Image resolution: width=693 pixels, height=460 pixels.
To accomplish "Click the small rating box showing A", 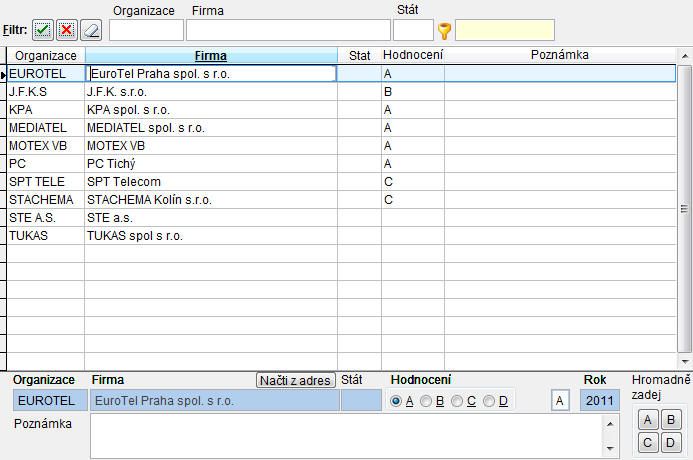I will [x=560, y=401].
